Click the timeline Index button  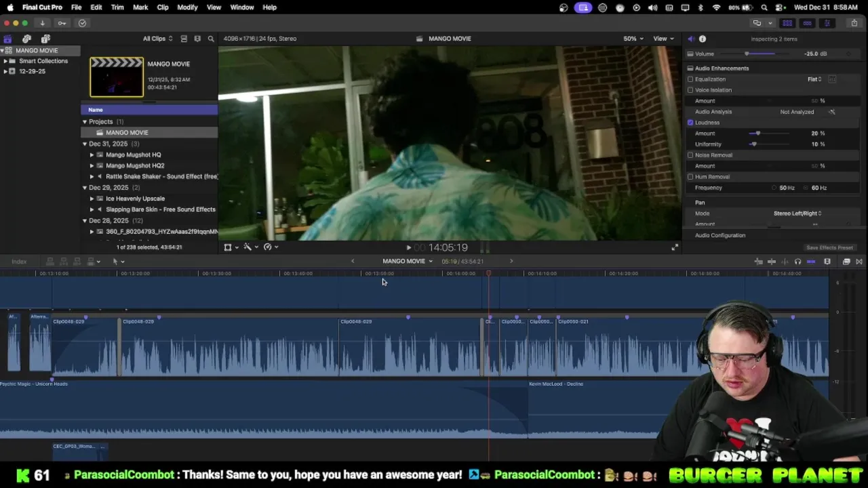[19, 262]
